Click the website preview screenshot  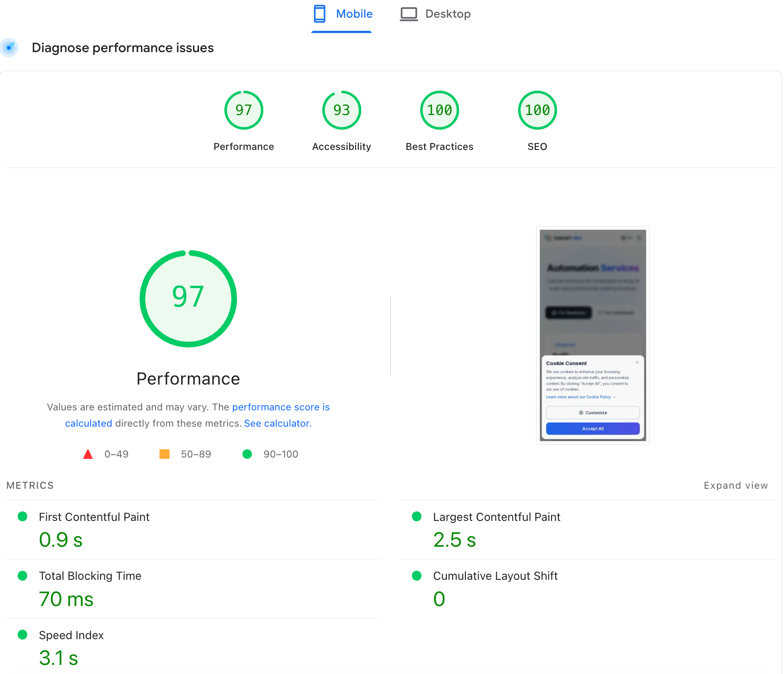coord(592,335)
